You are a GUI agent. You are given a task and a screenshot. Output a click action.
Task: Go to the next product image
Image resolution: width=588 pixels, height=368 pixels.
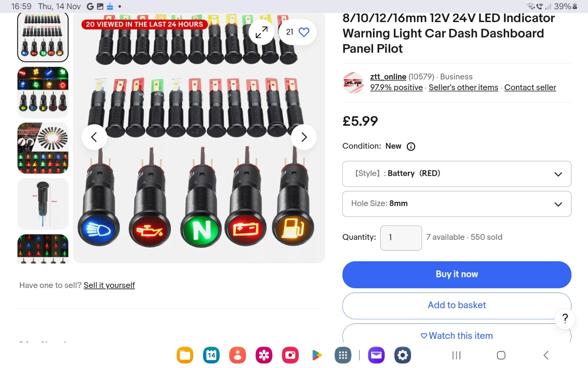click(x=304, y=137)
